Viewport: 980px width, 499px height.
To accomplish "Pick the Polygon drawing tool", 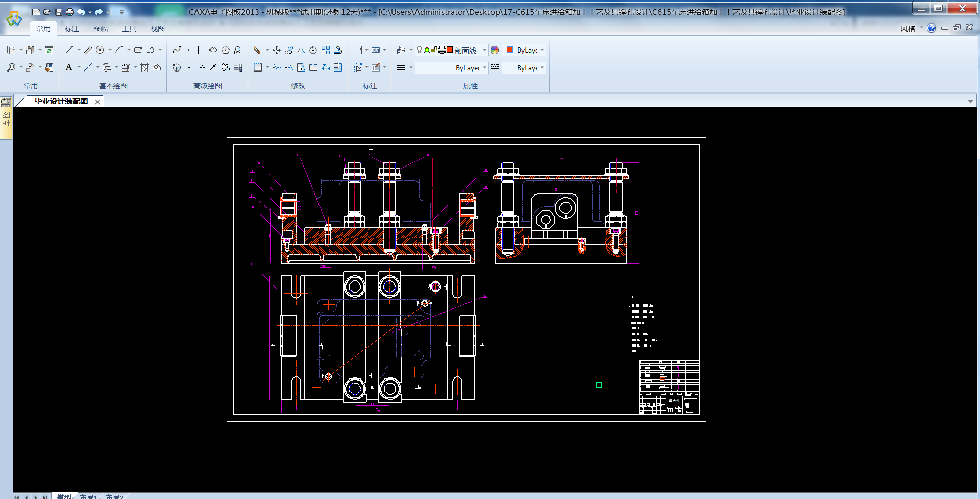I will (226, 50).
